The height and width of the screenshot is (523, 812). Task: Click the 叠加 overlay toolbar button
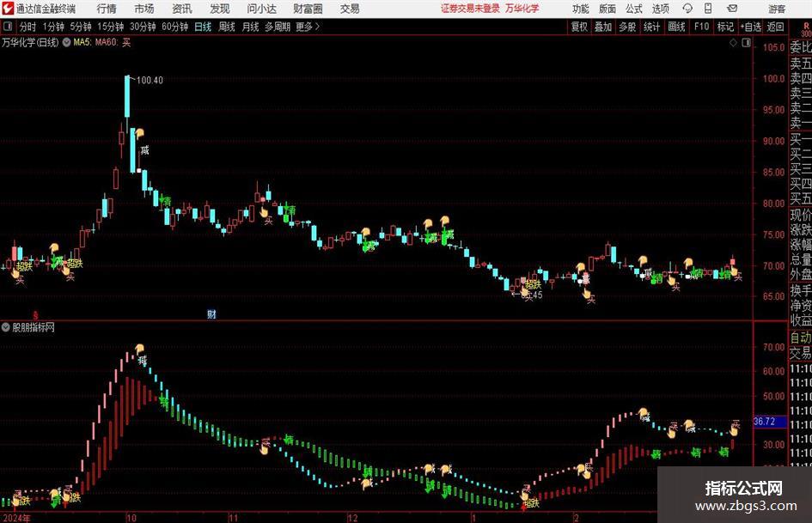click(x=603, y=27)
